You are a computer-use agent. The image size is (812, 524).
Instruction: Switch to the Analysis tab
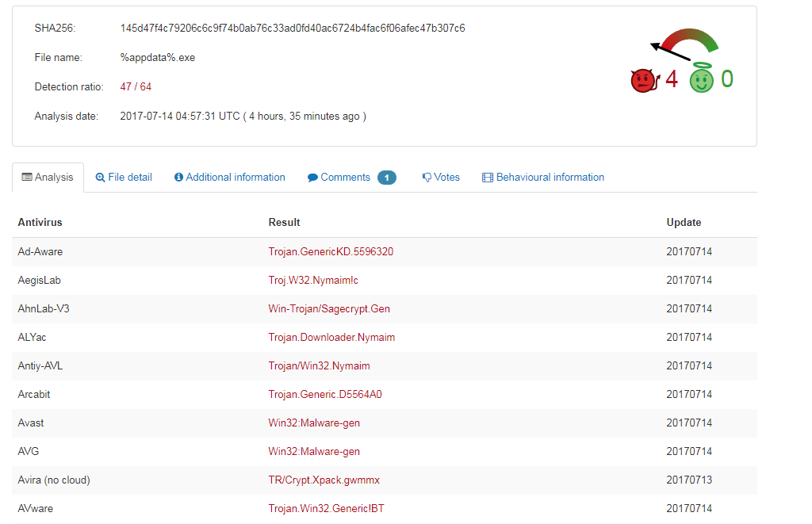coord(48,177)
